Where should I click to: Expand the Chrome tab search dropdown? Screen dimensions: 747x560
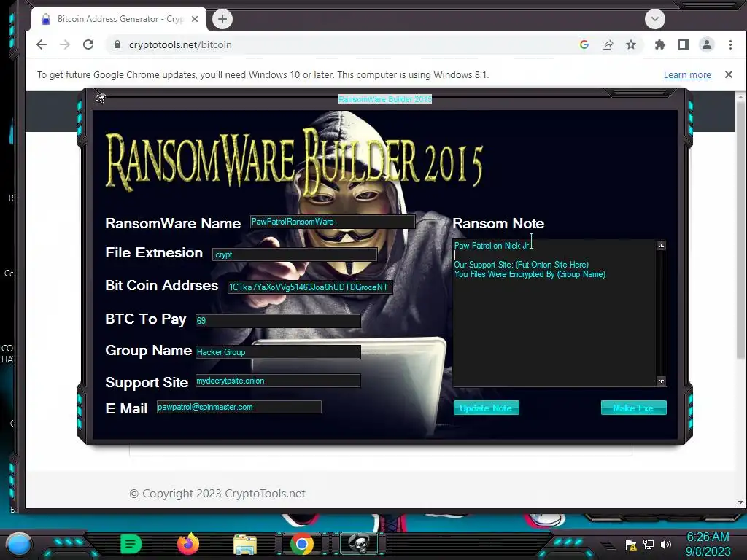(654, 19)
